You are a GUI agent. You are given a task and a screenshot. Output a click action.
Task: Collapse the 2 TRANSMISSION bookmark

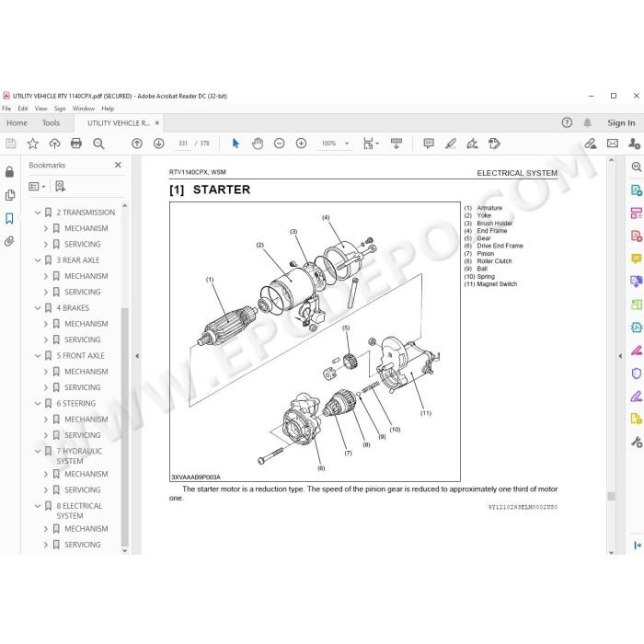click(38, 213)
